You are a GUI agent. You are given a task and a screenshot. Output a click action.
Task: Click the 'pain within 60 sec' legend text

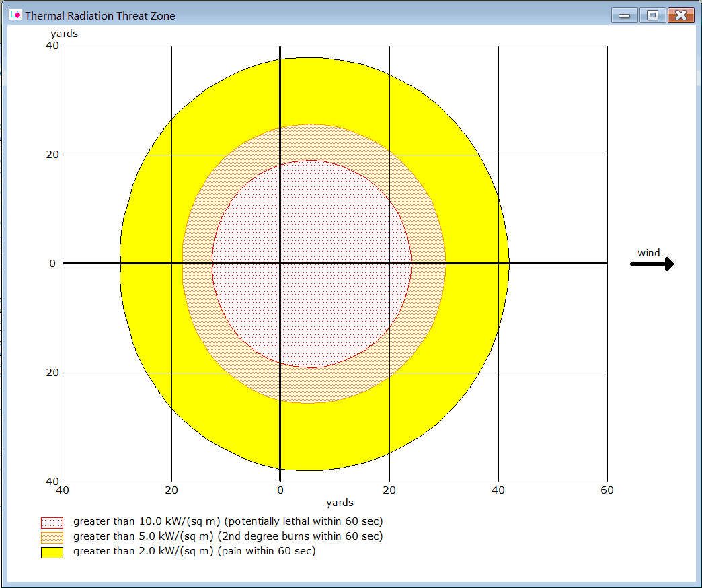tap(266, 551)
